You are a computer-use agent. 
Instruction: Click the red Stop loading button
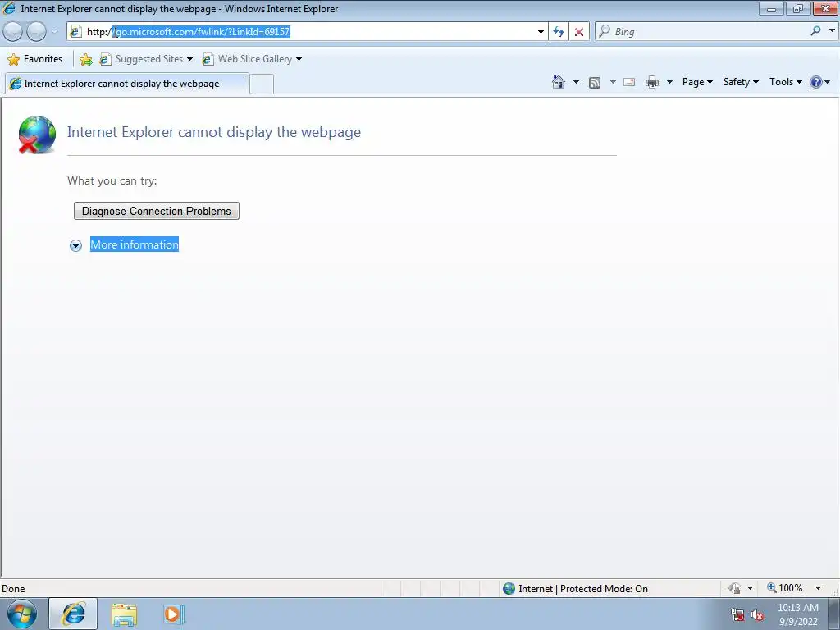[x=578, y=32]
